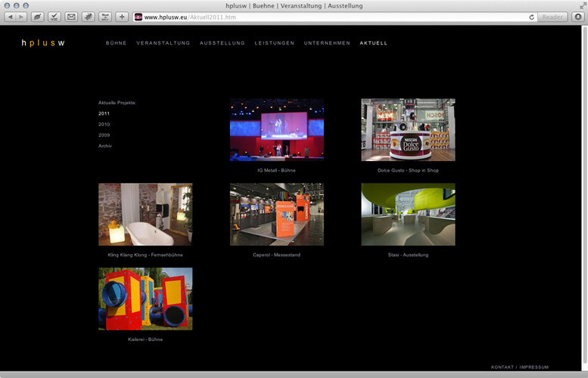The height and width of the screenshot is (378, 588).
Task: Reload the page with refresh icon
Action: (532, 17)
